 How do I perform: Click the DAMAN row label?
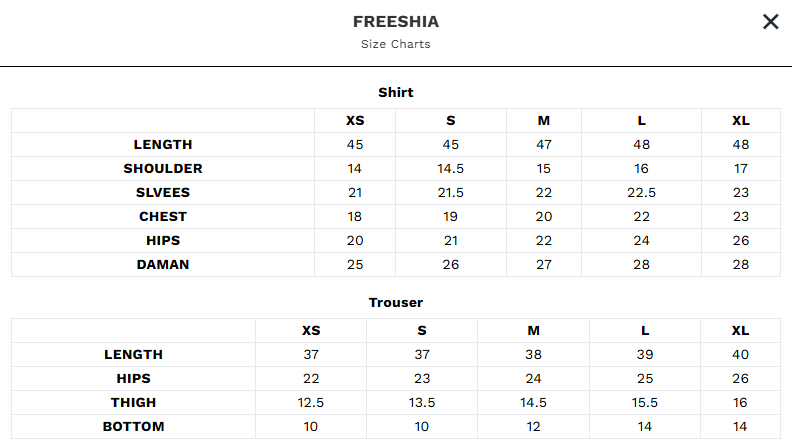coord(163,265)
